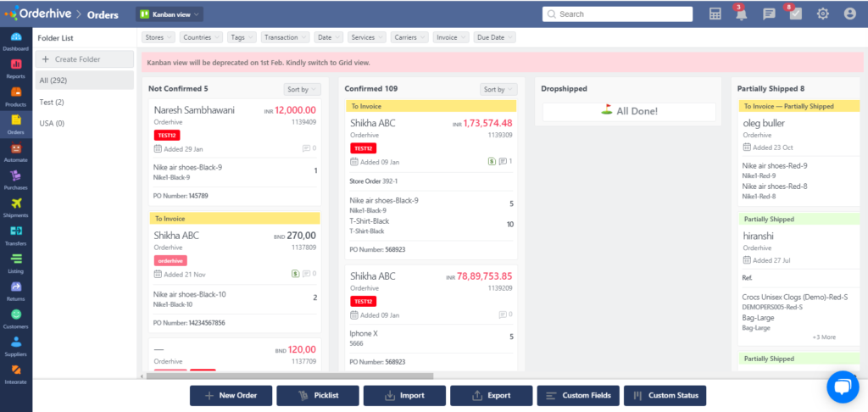Open Reports from the sidebar
The image size is (868, 412).
tap(15, 64)
